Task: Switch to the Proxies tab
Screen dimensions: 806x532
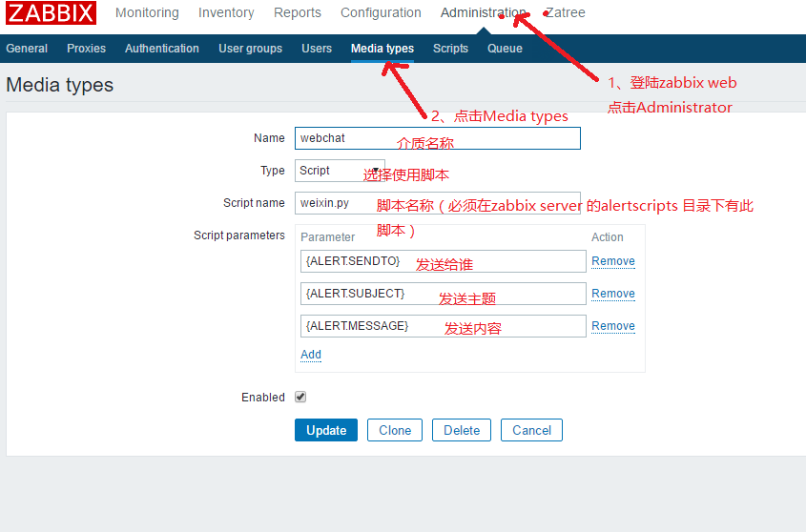Action: [x=87, y=49]
